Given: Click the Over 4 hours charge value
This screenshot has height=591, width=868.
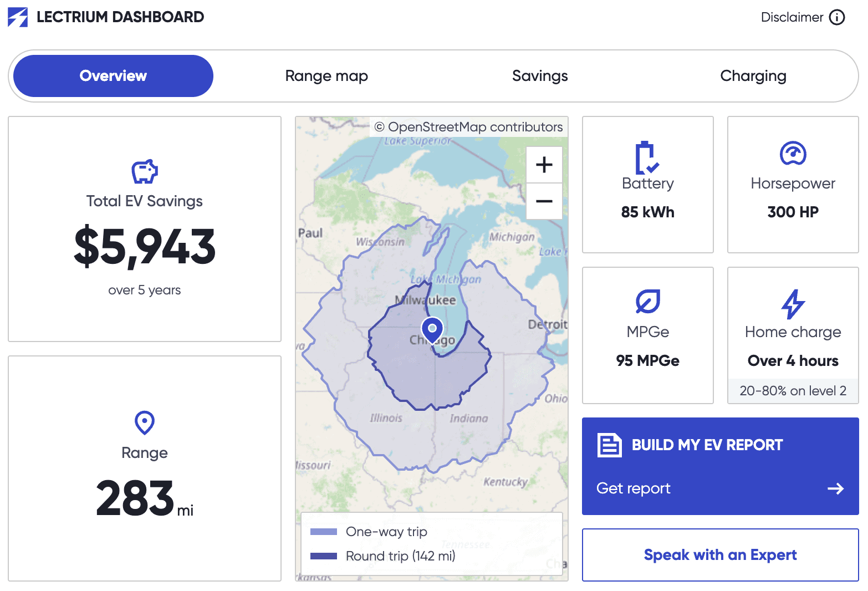Looking at the screenshot, I should [x=793, y=360].
